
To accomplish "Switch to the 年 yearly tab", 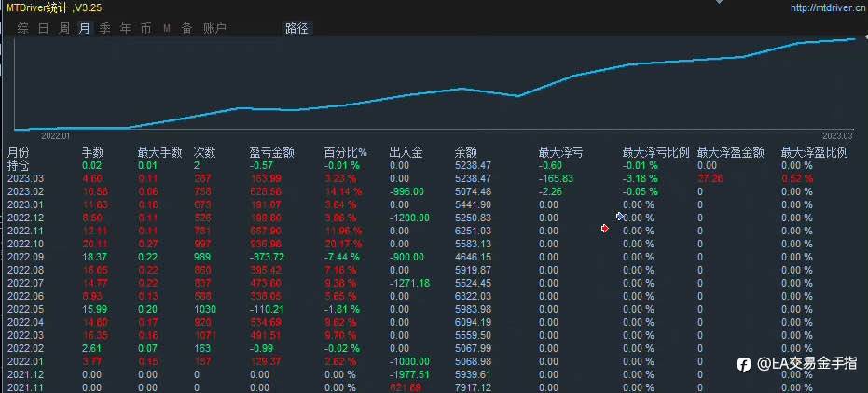I will point(126,28).
